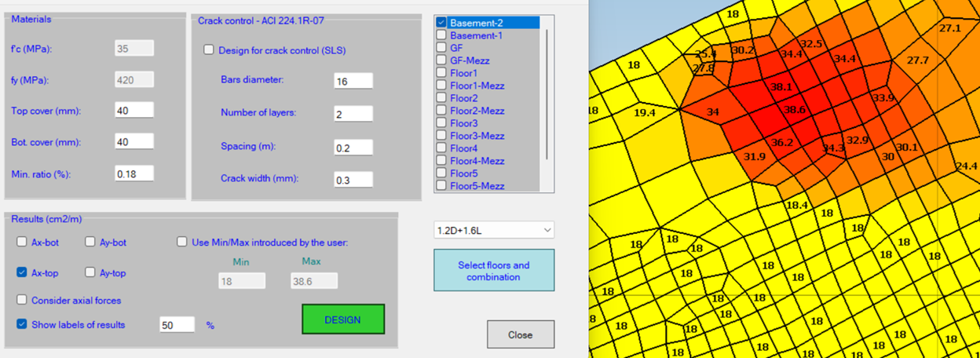
Task: Edit the Bars diameter field
Action: tap(353, 80)
